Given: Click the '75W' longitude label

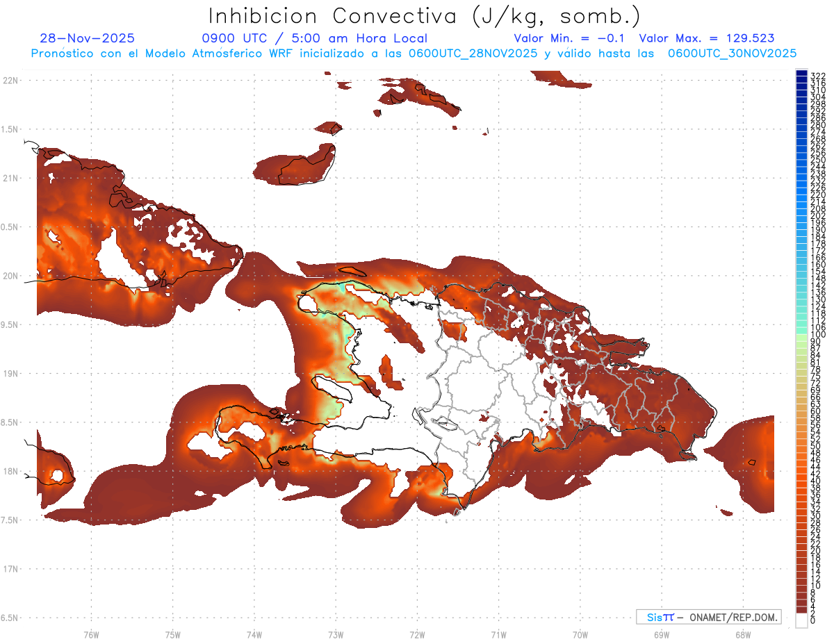Looking at the screenshot, I should 173,634.
